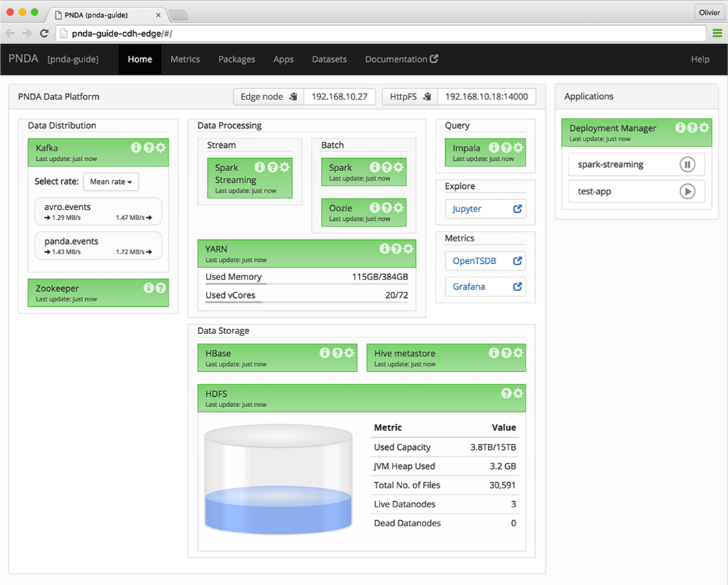The width and height of the screenshot is (728, 585).
Task: Open the Spark Streaming settings gear
Action: pyautogui.click(x=284, y=166)
